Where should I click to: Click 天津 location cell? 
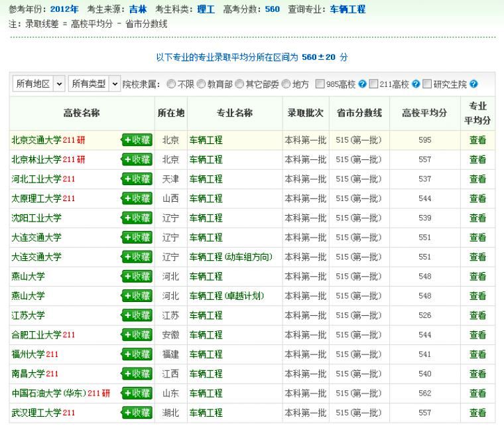(x=170, y=179)
